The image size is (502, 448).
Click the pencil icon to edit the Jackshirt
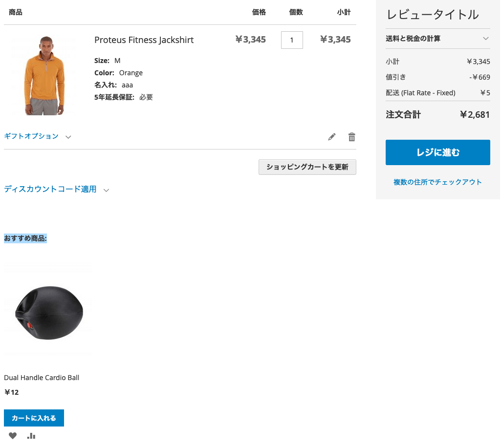(x=332, y=137)
